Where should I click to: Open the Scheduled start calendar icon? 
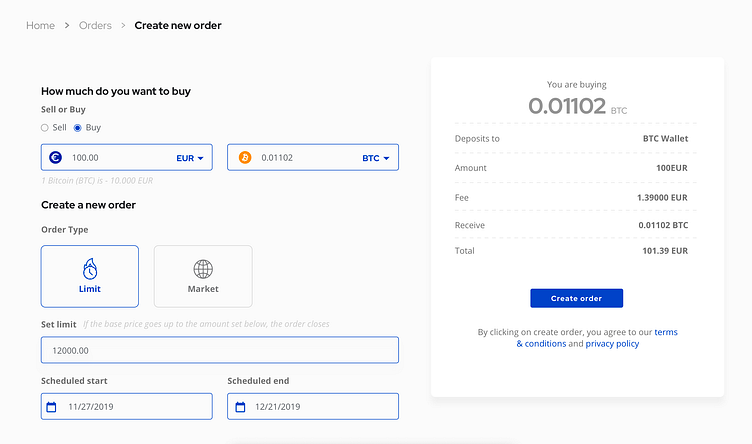pyautogui.click(x=51, y=407)
